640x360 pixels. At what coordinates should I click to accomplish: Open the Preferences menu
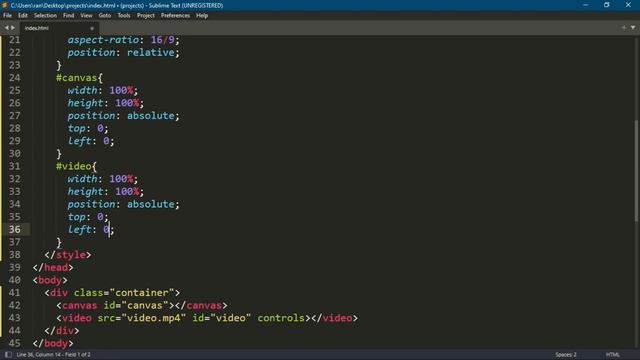tap(175, 16)
